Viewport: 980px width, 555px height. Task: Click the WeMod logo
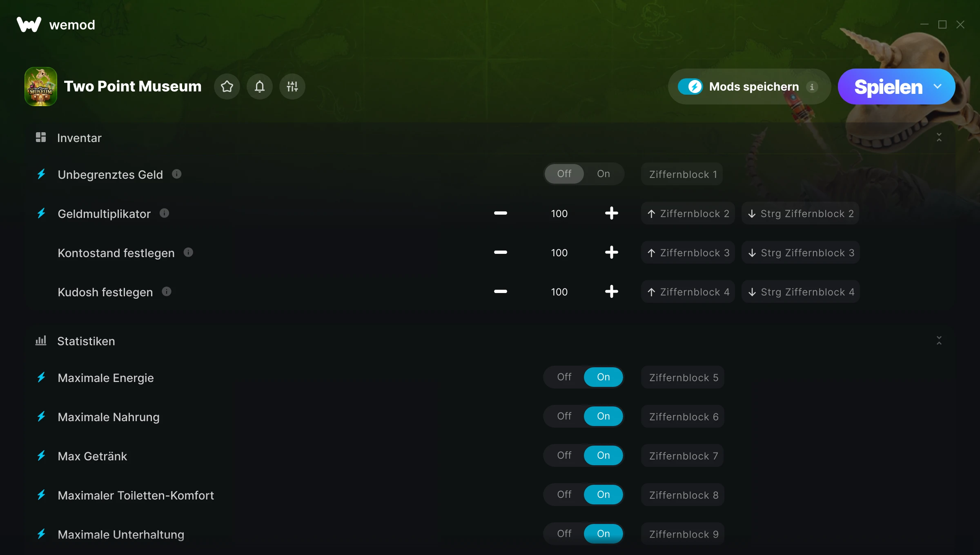coord(29,24)
